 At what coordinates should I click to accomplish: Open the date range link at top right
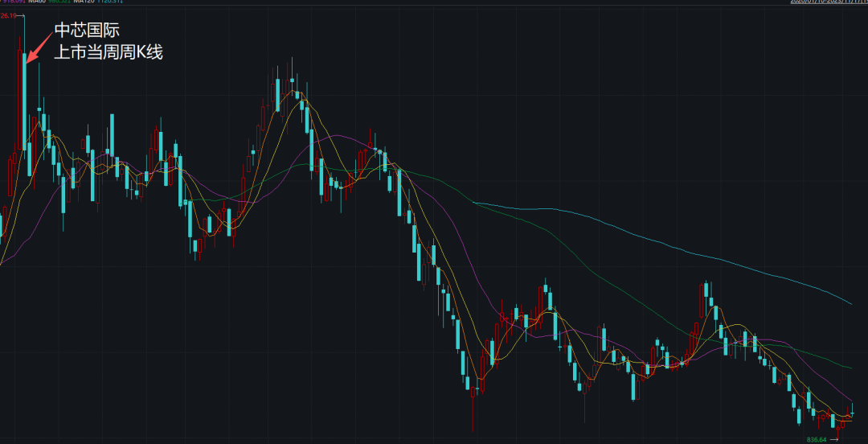829,2
